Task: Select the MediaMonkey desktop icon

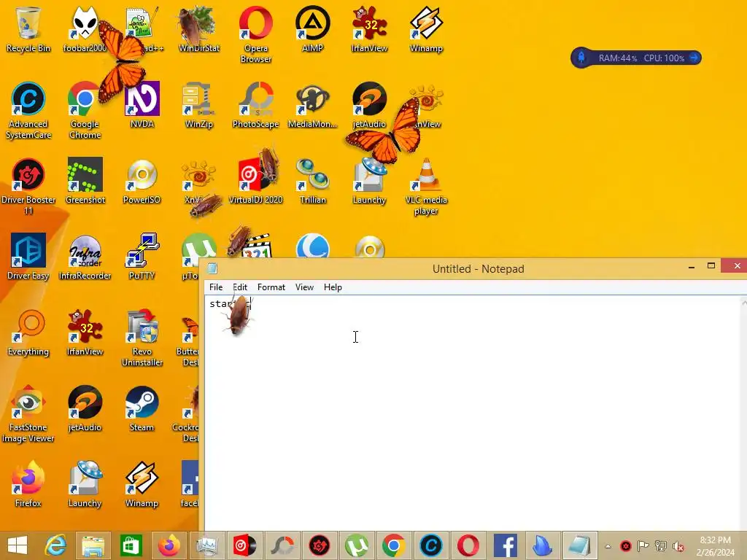Action: pyautogui.click(x=312, y=105)
